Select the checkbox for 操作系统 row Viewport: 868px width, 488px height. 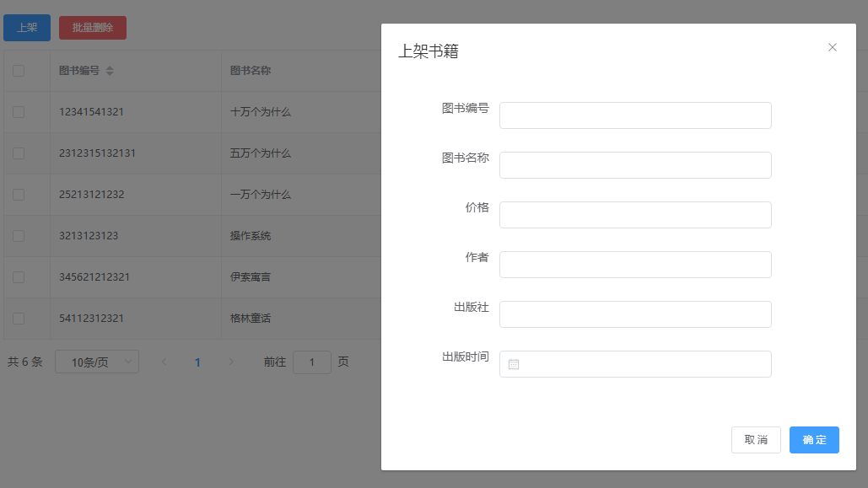click(19, 236)
